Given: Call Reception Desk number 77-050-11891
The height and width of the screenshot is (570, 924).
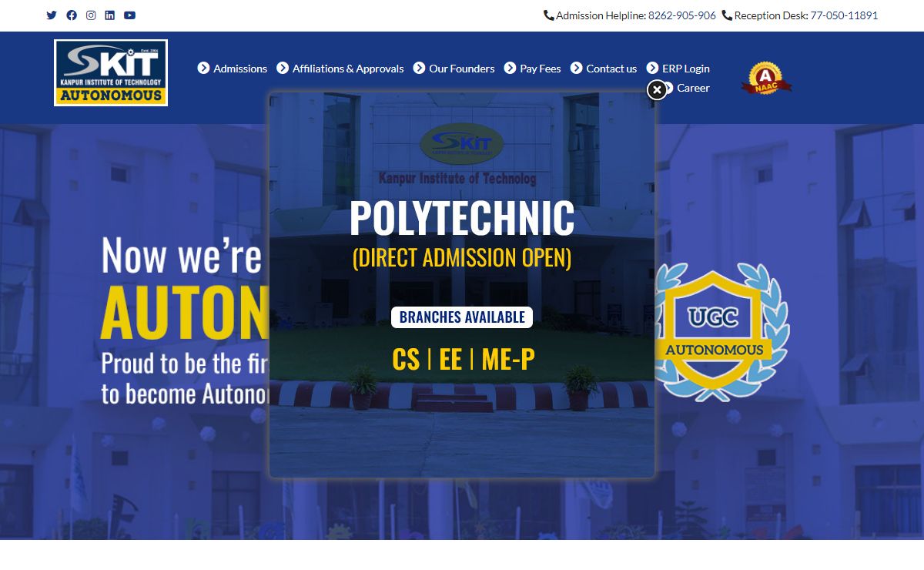Looking at the screenshot, I should pos(844,15).
